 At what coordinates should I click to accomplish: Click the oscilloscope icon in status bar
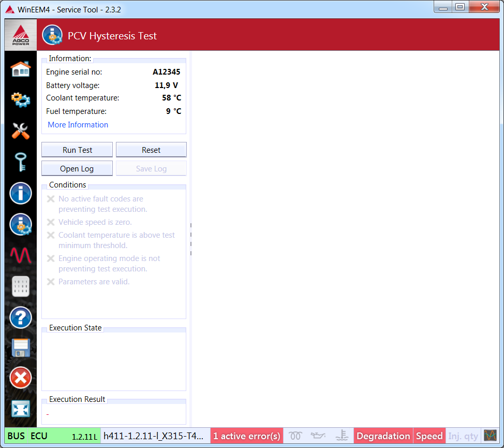(490, 436)
